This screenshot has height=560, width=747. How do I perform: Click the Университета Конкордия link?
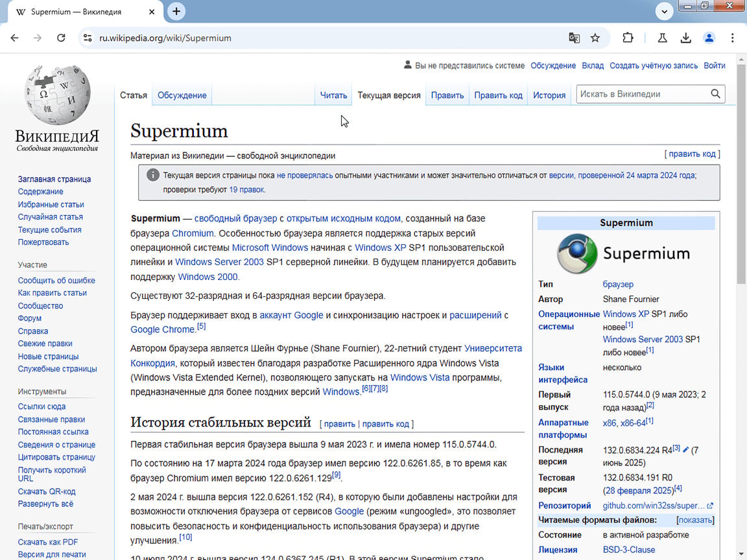click(x=493, y=349)
